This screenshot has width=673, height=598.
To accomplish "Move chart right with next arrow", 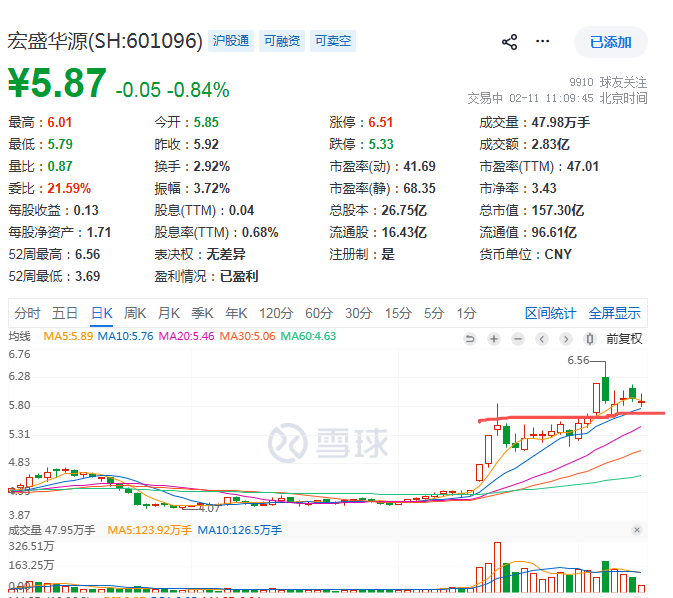I will point(566,339).
